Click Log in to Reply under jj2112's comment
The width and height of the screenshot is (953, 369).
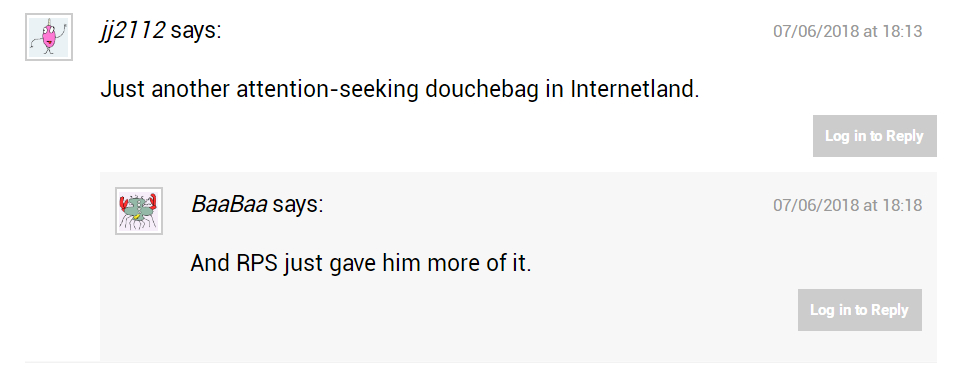tap(875, 136)
